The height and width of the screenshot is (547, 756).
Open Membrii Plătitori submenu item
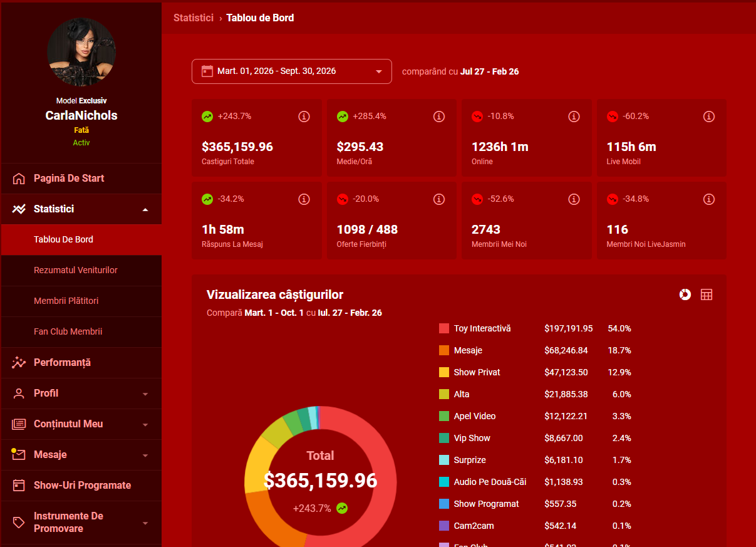point(81,301)
